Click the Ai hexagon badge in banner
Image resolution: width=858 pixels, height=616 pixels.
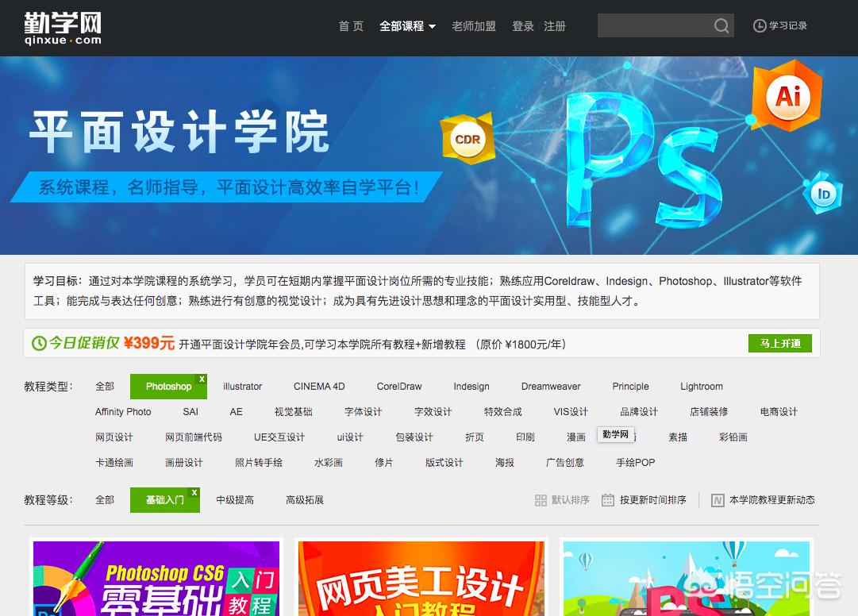[787, 96]
